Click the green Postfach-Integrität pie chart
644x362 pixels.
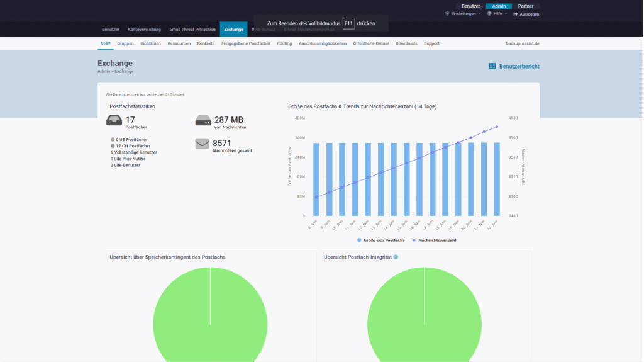coord(425,315)
